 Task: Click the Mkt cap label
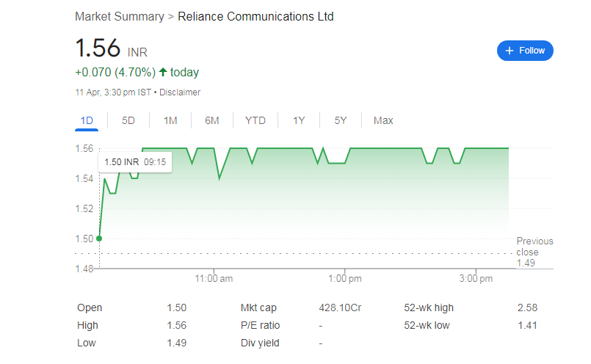(258, 307)
